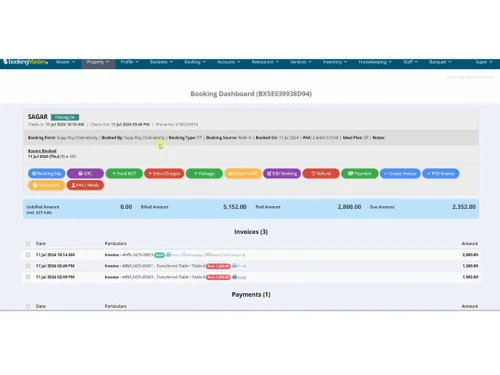Viewport: 500px width, 375px height.
Task: Select the 02:59 PM invoice checkbox
Action: click(x=28, y=277)
